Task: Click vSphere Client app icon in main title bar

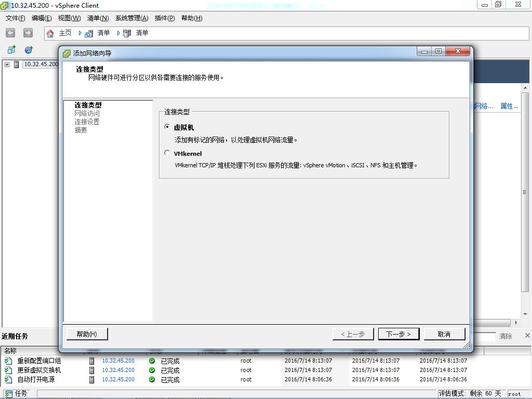Action: pos(4,5)
